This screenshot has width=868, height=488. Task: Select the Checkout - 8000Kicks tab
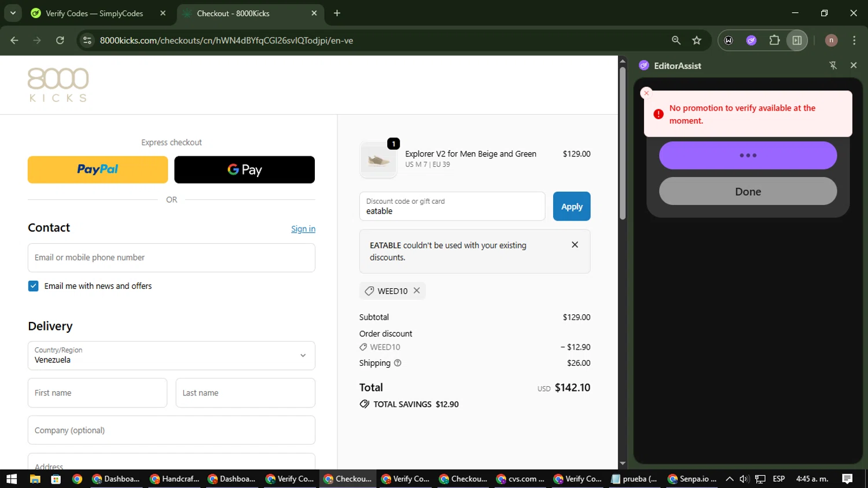tap(233, 13)
